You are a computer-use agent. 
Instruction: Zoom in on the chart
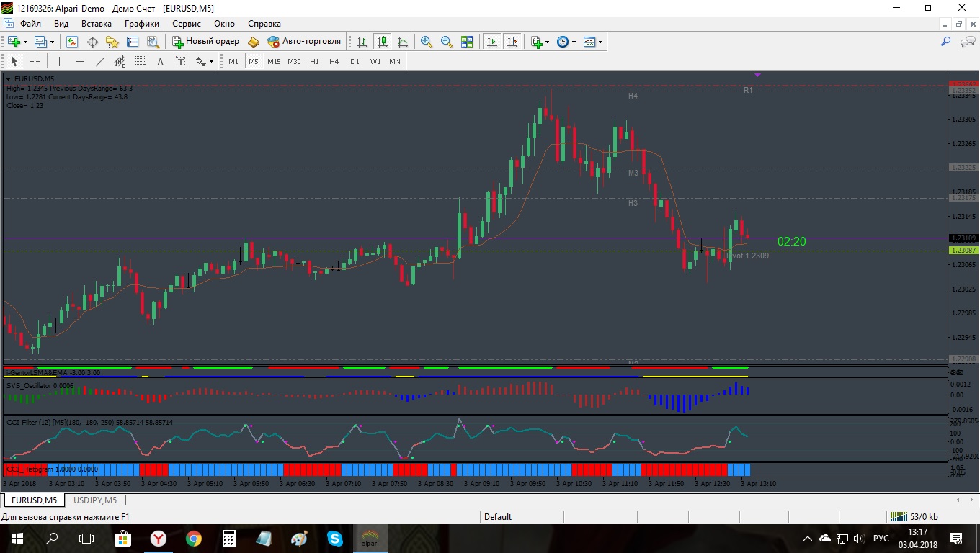(x=427, y=42)
